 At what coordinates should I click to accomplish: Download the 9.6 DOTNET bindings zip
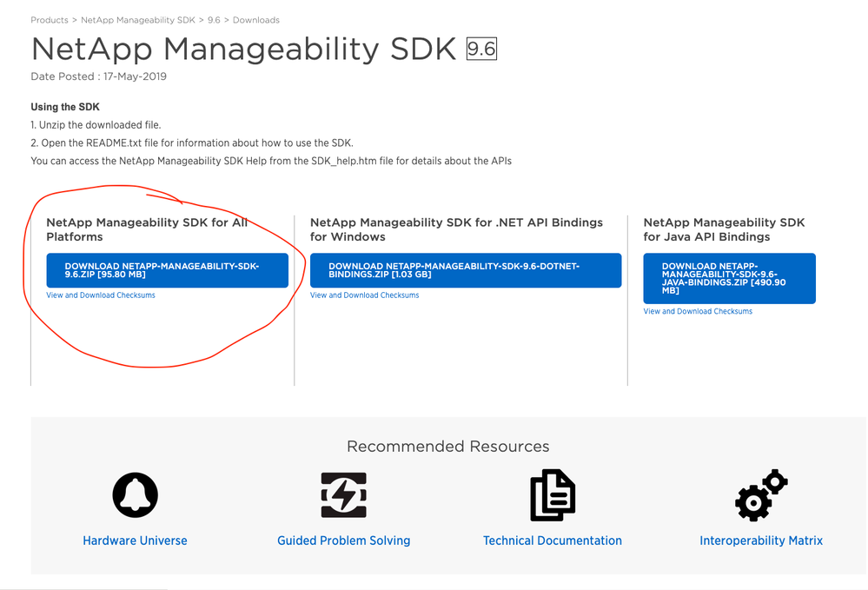click(466, 270)
